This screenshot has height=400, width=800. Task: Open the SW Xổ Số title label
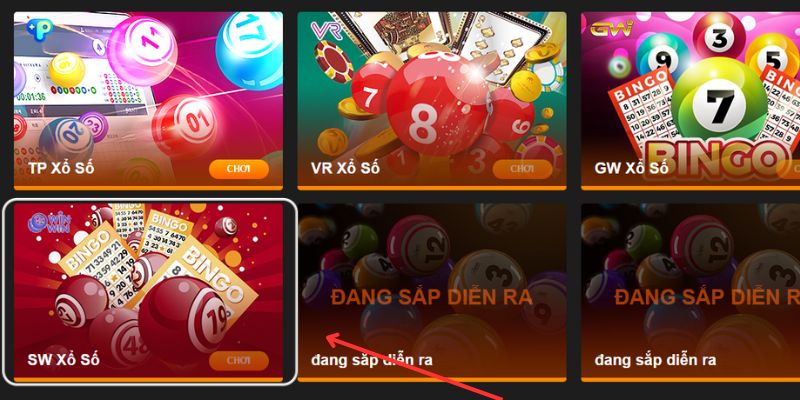point(63,360)
